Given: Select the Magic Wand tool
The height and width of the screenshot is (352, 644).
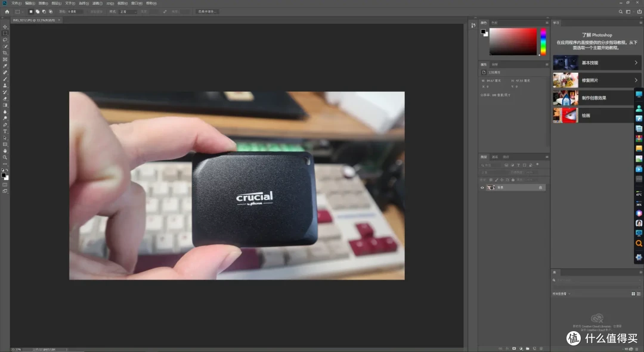Looking at the screenshot, I should click(5, 46).
